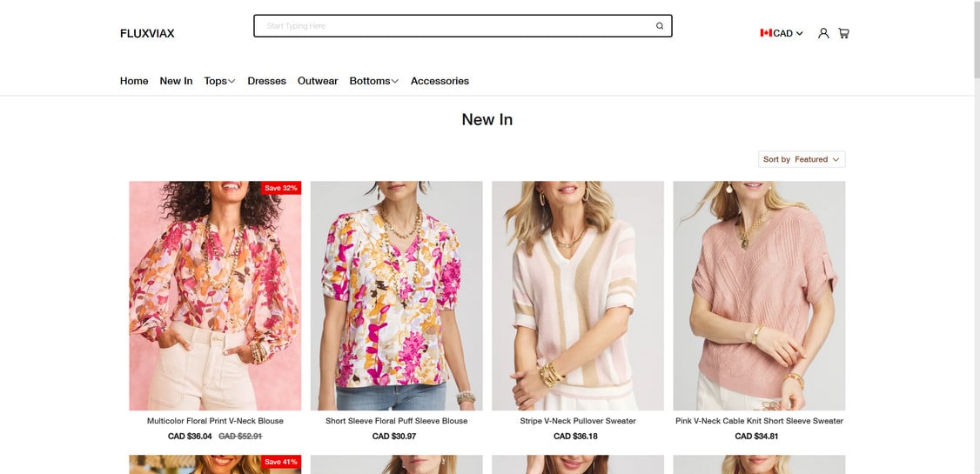Open the New In menu item

177,81
